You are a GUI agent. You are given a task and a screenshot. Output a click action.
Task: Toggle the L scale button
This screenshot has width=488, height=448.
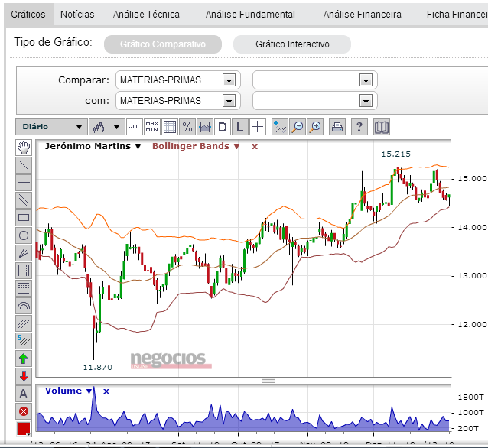coord(240,127)
